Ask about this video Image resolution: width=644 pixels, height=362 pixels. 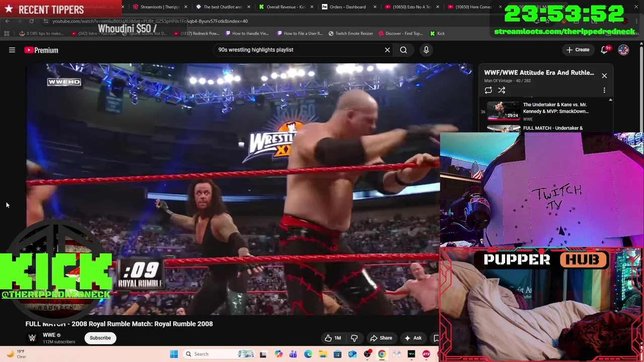pos(413,338)
